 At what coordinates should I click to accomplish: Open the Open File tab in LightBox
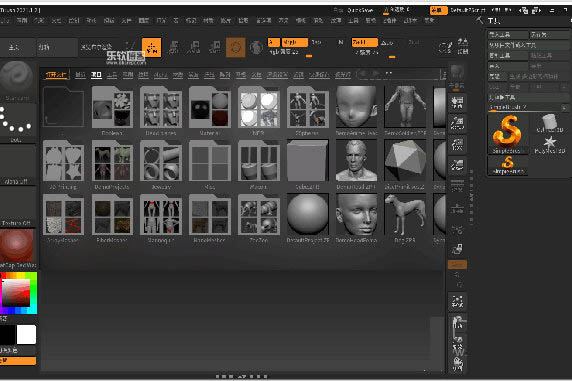click(56, 75)
